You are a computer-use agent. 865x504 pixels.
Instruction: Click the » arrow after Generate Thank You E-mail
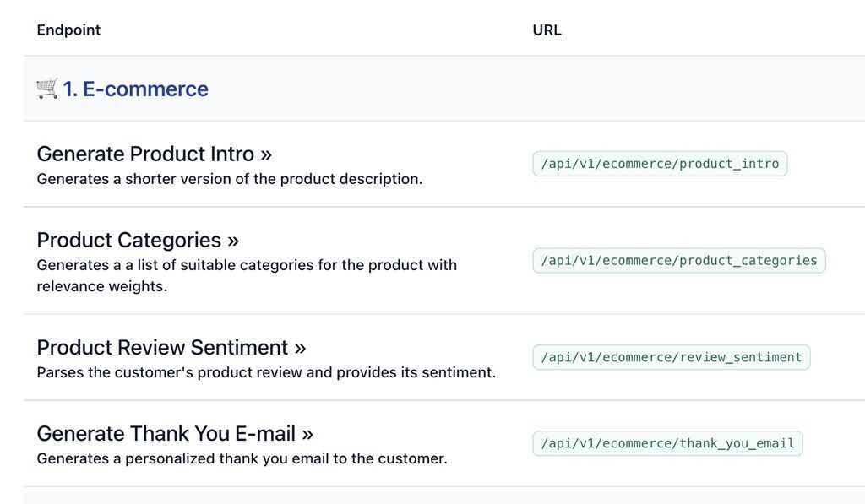pyautogui.click(x=307, y=434)
